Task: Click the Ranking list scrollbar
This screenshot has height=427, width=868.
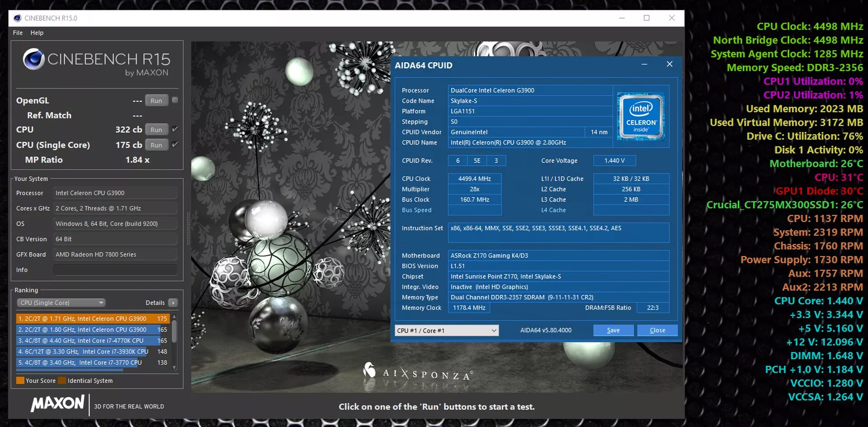Action: pyautogui.click(x=175, y=342)
